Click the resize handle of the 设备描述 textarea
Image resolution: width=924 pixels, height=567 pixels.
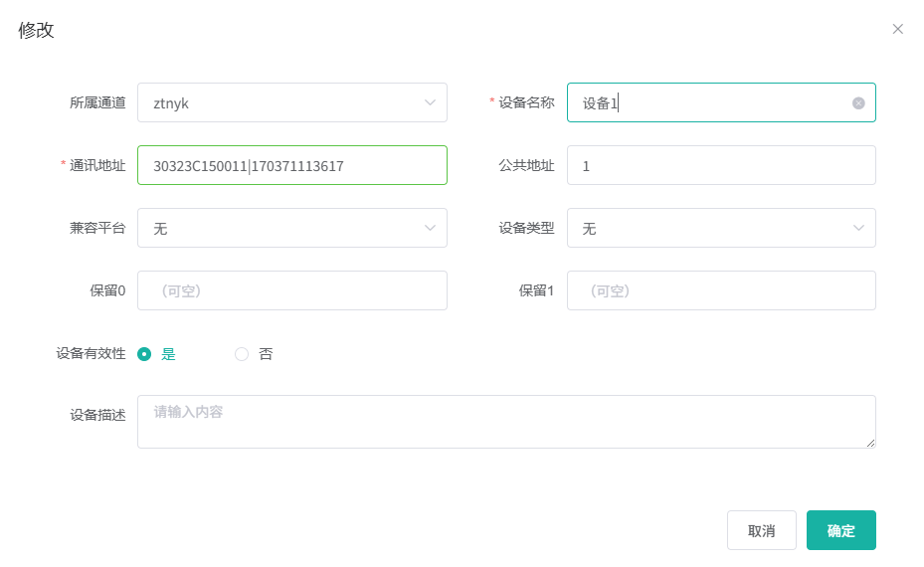(870, 443)
